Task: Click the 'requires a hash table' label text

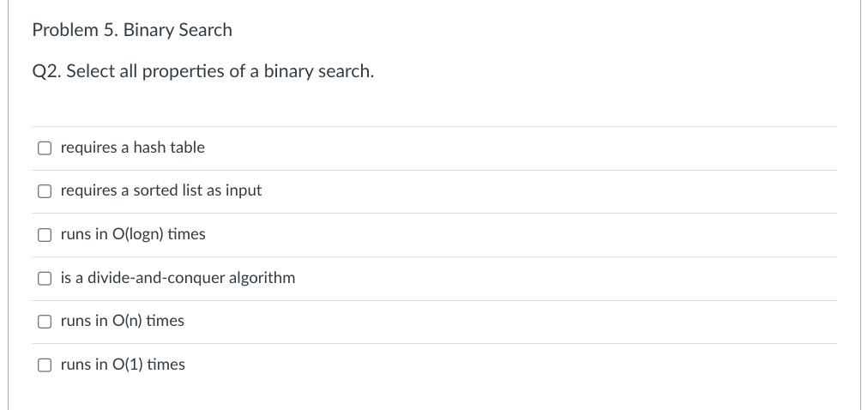Action: coord(133,148)
